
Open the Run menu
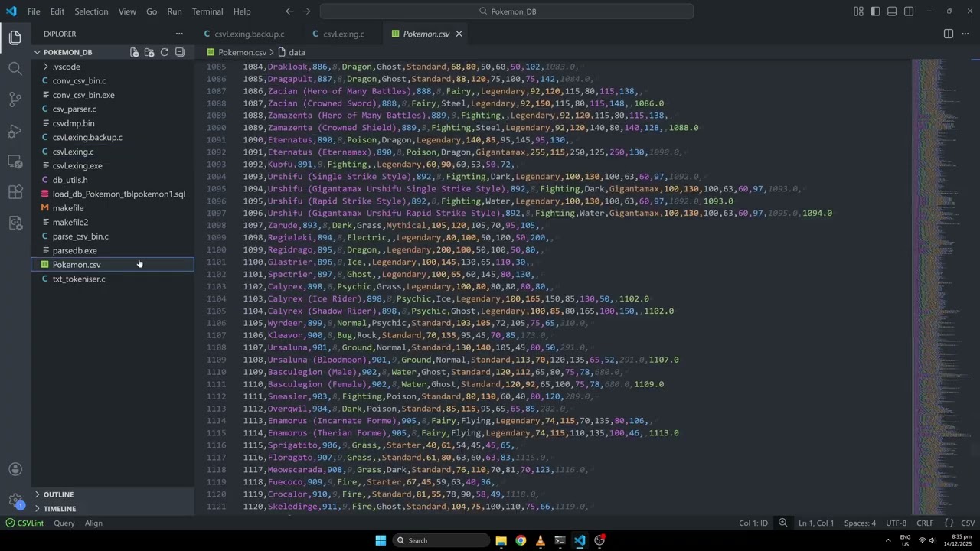[x=175, y=11]
